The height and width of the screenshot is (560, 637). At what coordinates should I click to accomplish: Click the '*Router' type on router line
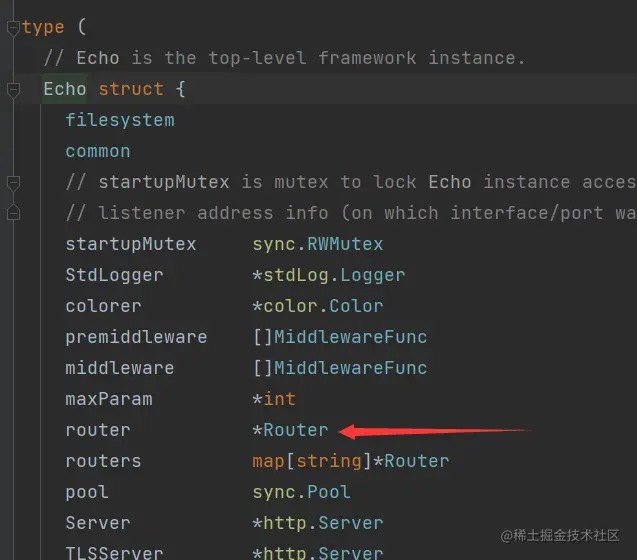click(290, 430)
